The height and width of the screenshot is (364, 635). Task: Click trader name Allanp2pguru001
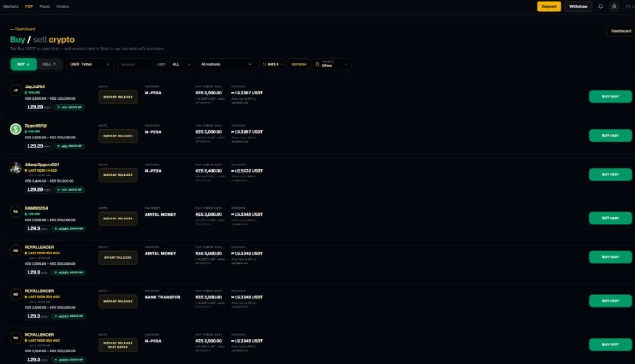42,164
